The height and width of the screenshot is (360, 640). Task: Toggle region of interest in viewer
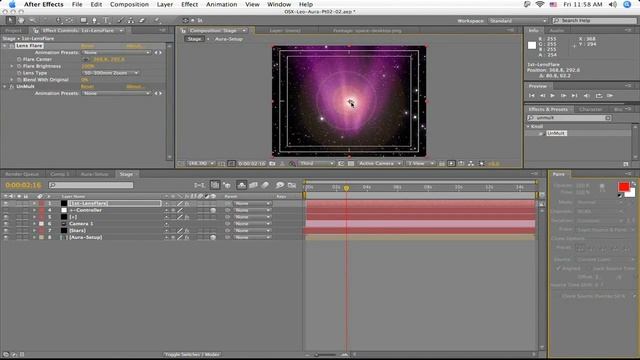341,164
